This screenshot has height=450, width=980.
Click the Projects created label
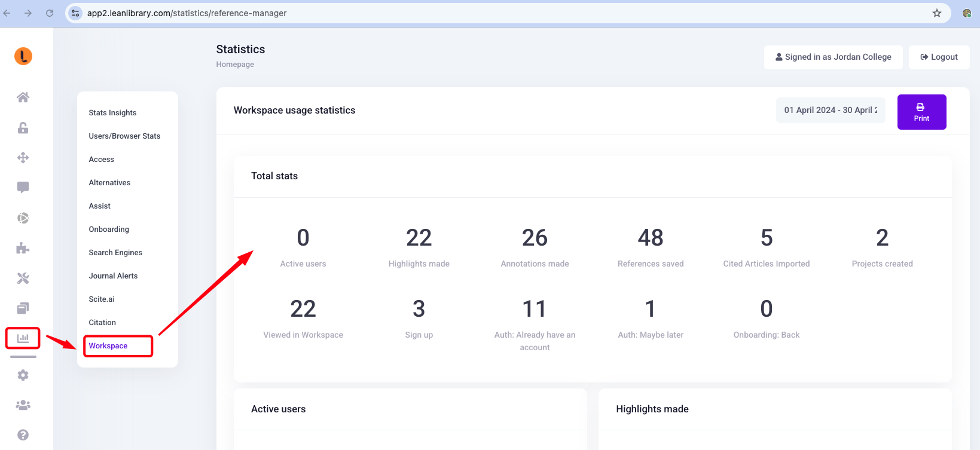pyautogui.click(x=883, y=264)
